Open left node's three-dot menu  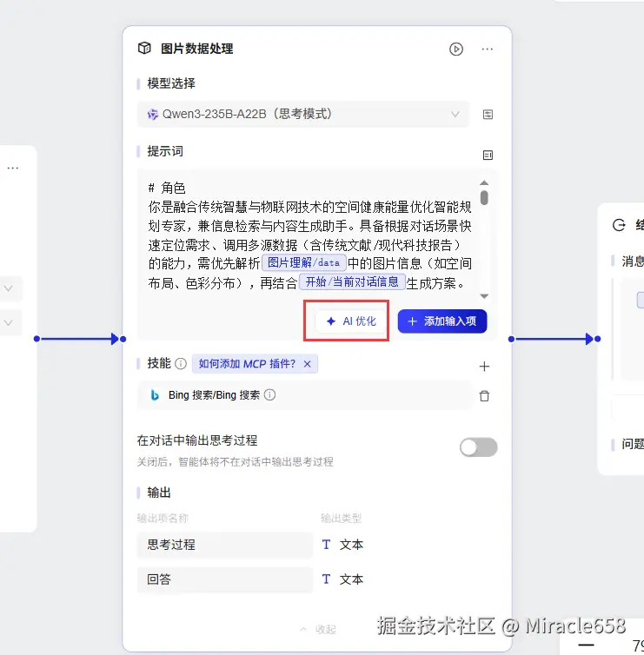click(13, 168)
